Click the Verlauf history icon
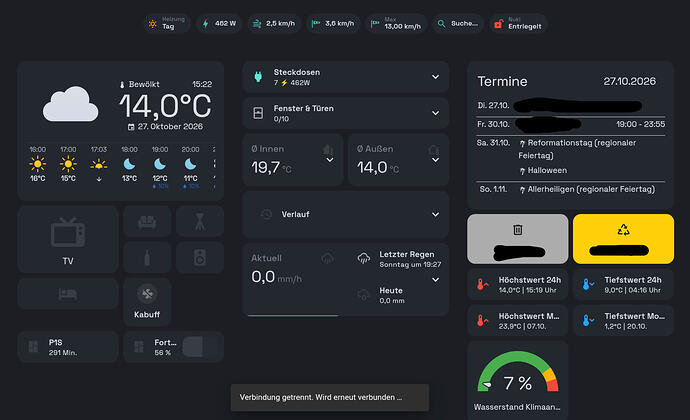Screen dimensions: 690x420 coord(266,214)
